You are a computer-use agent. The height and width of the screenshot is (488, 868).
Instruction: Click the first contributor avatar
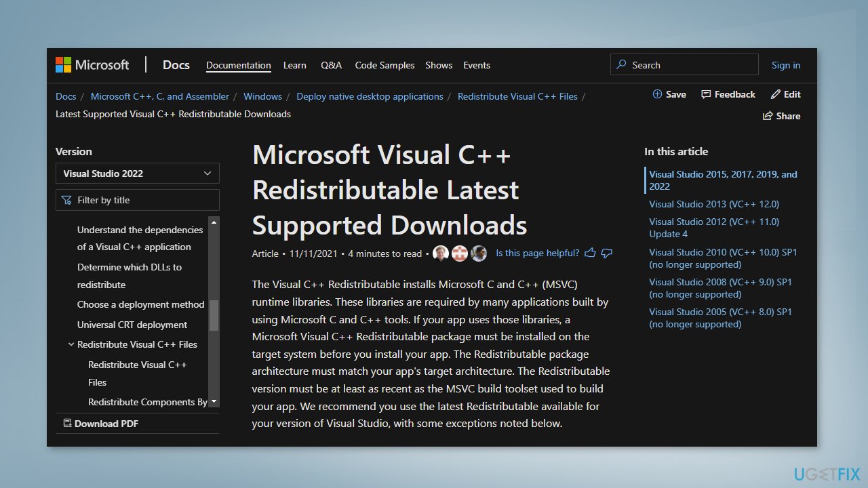(x=441, y=253)
